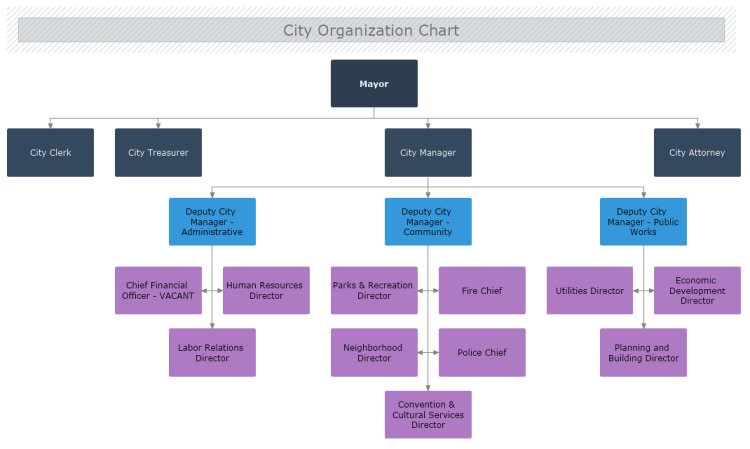The height and width of the screenshot is (449, 750).
Task: Select Deputy City Manager - Public Works box
Action: click(643, 222)
